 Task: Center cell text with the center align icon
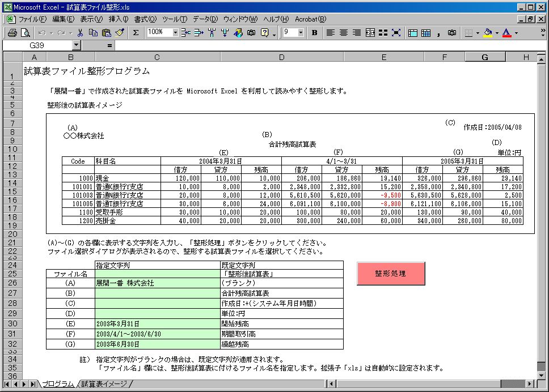(x=344, y=33)
